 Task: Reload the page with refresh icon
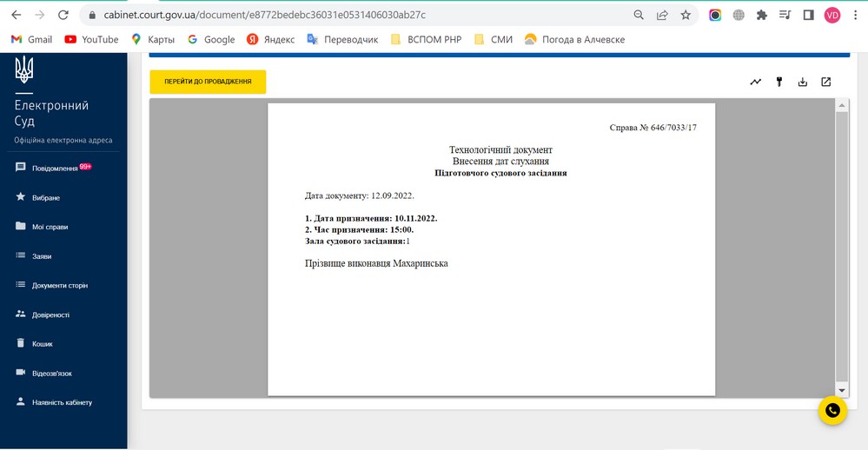tap(63, 15)
